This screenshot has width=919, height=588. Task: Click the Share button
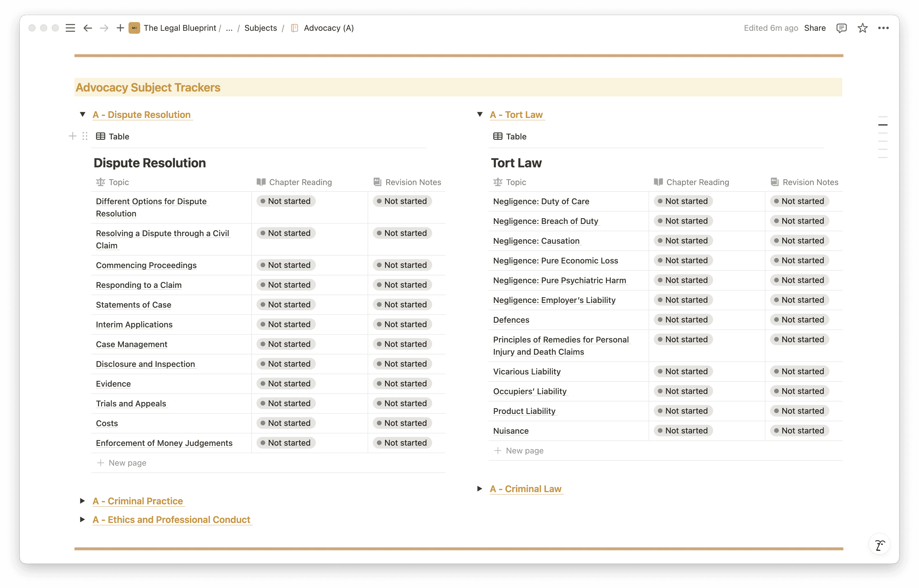coord(815,28)
